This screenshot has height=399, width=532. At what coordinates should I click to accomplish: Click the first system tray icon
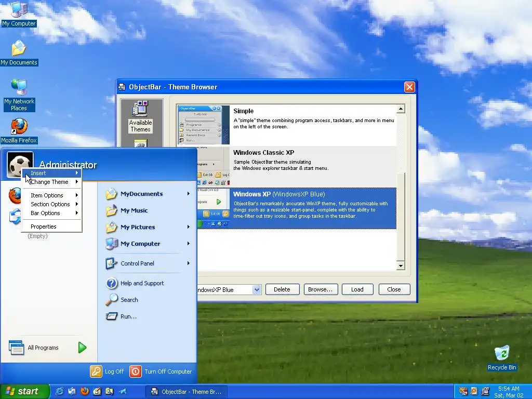click(463, 391)
